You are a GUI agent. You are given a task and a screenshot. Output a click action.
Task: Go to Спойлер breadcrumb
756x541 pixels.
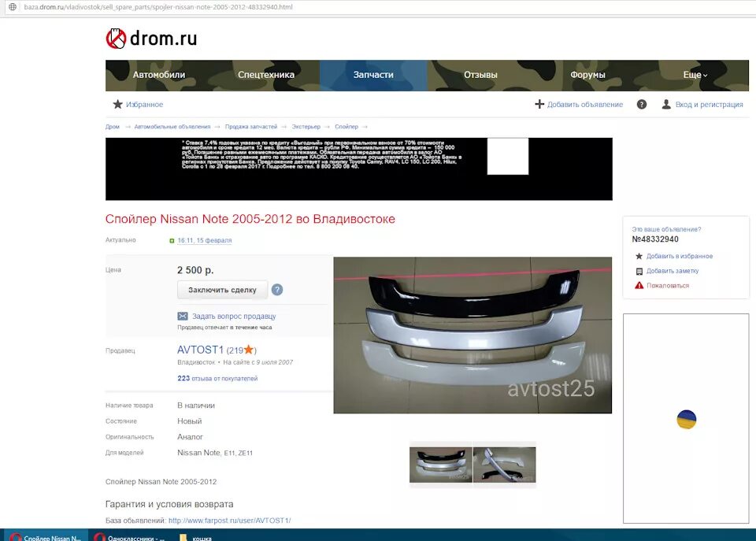click(x=346, y=127)
